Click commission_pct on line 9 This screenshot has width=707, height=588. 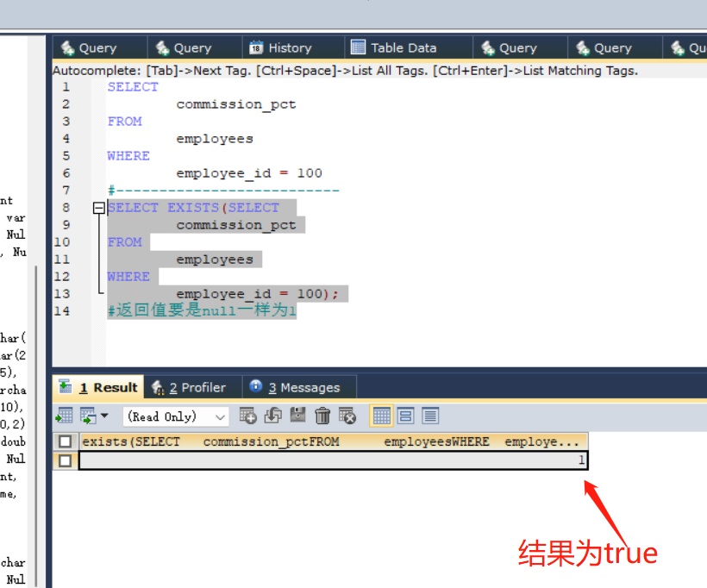point(236,226)
